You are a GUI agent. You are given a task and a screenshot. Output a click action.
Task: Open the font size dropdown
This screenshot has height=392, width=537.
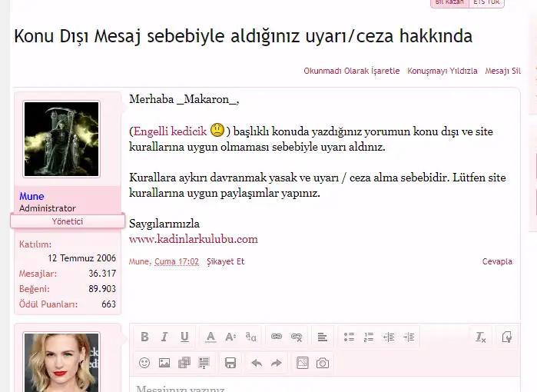(230, 337)
